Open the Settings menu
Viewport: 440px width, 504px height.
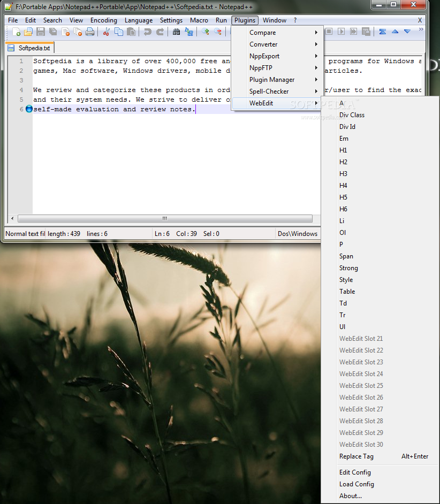171,20
